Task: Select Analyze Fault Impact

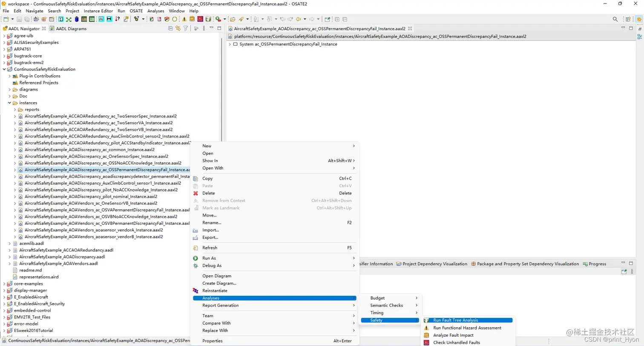Action: (453, 335)
